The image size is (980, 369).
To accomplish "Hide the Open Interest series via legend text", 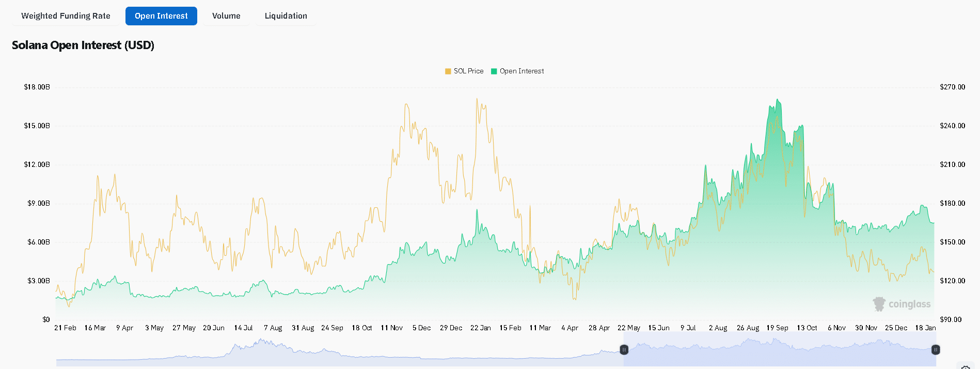I will click(521, 71).
